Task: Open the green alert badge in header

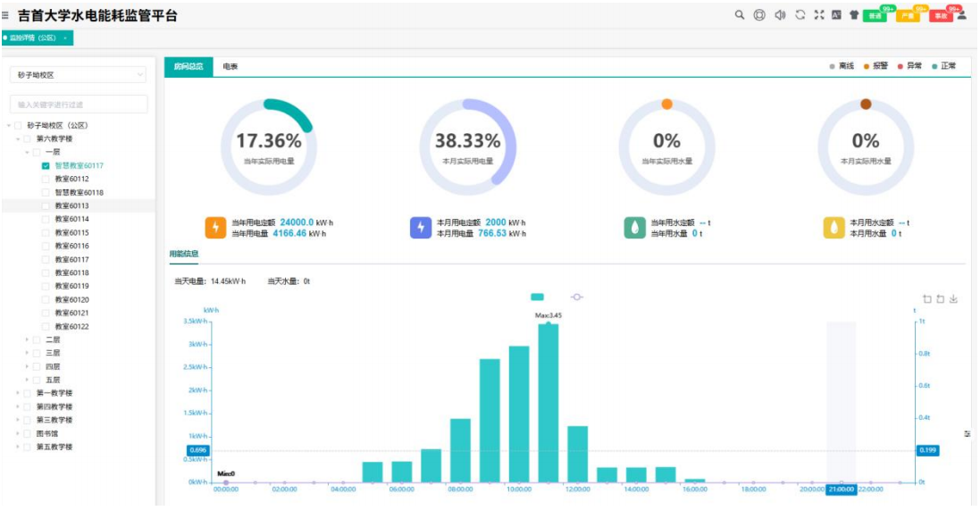Action: 875,16
